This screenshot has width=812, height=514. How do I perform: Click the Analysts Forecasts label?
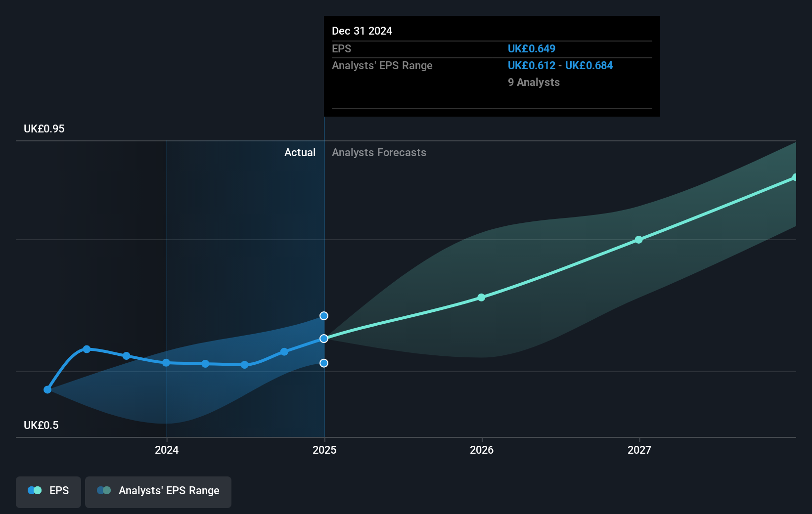(x=379, y=152)
